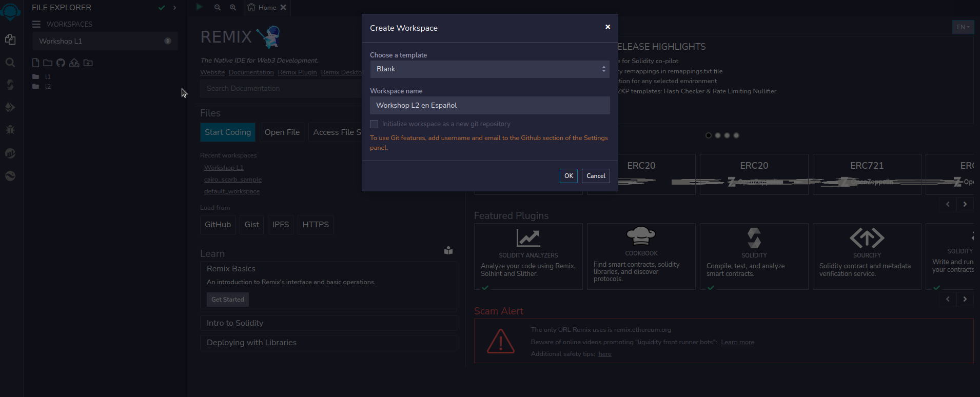Screen dimensions: 980x397
Task: Expand the File Explorer header chevron
Action: click(175, 8)
